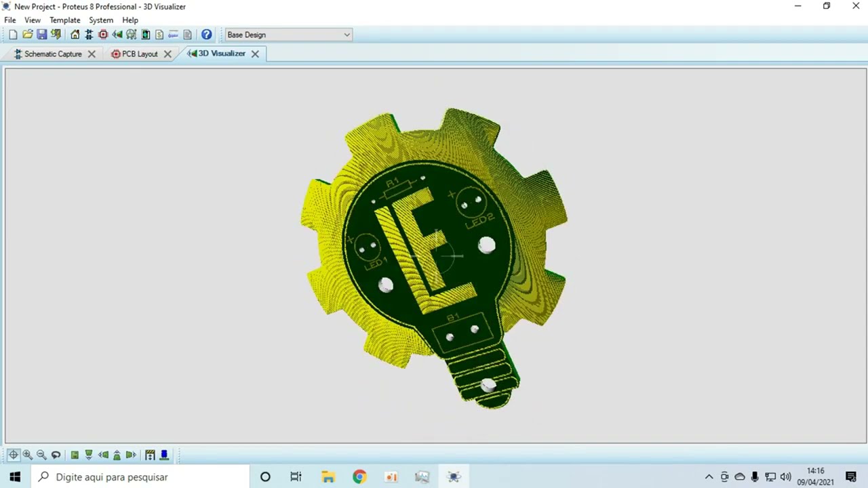Click the Zoom In magnifier icon
This screenshot has height=488, width=868.
27,455
